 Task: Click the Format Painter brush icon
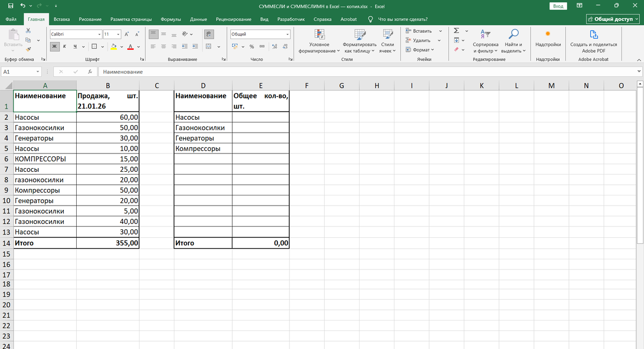click(28, 48)
